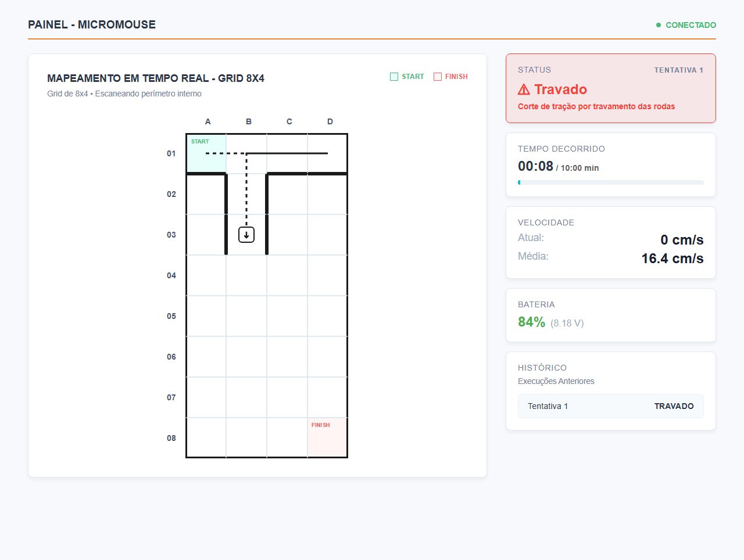Click the battery percentage 84% reading

click(532, 322)
